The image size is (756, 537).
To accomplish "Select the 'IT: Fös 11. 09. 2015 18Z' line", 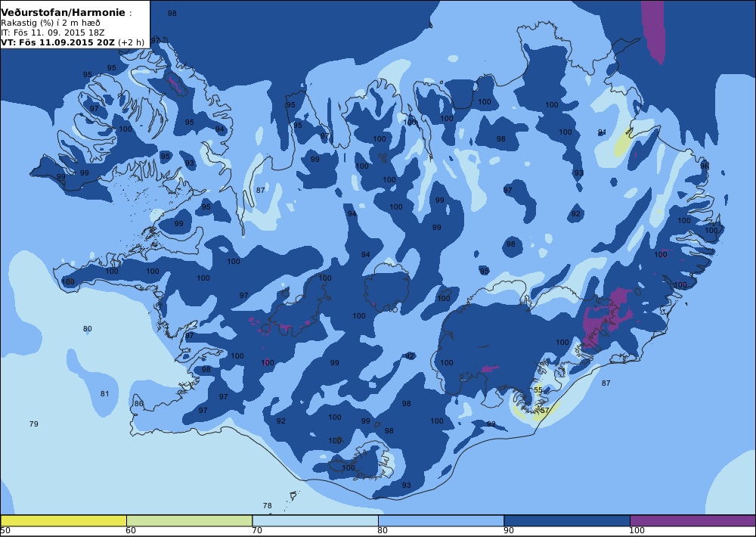I will pos(53,33).
